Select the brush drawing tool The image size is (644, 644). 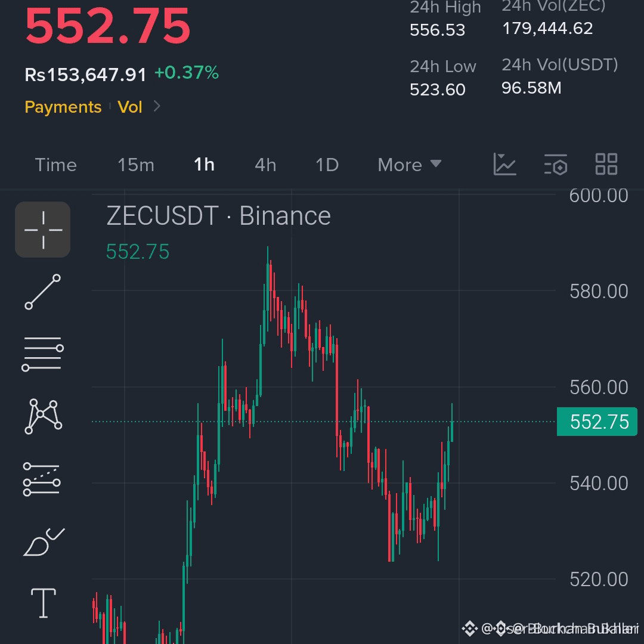(44, 541)
